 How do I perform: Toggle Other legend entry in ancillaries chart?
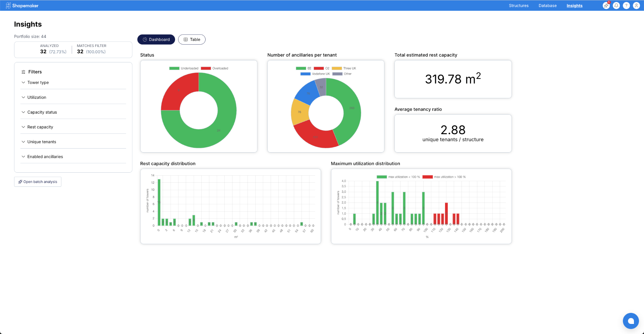(342, 74)
